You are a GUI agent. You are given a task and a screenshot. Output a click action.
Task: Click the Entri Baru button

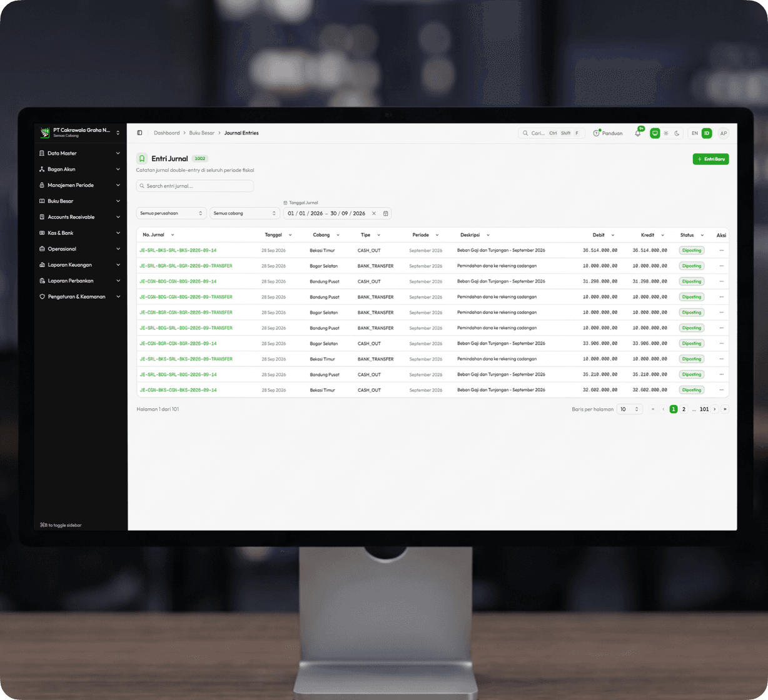711,159
